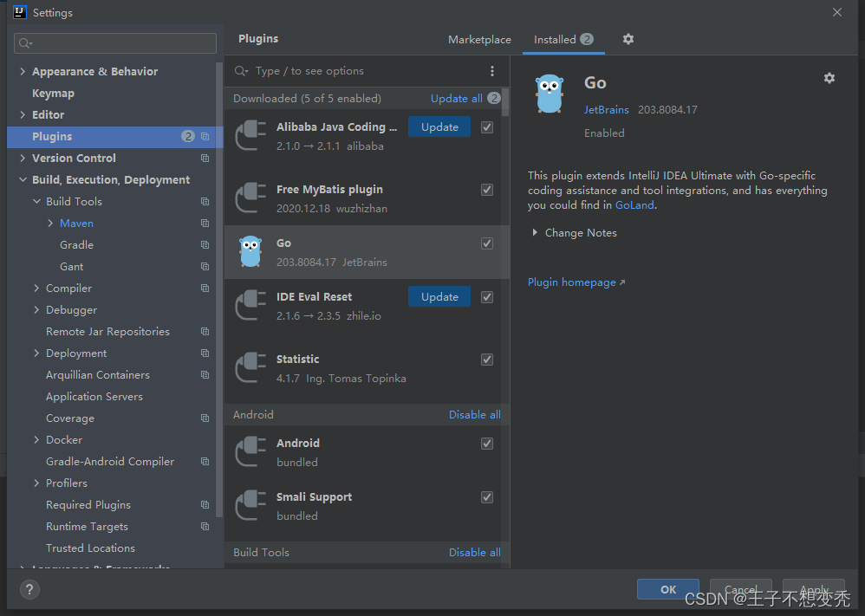Click the Free MyBatis plugin icon
Viewport: 865px width, 616px height.
click(x=250, y=198)
